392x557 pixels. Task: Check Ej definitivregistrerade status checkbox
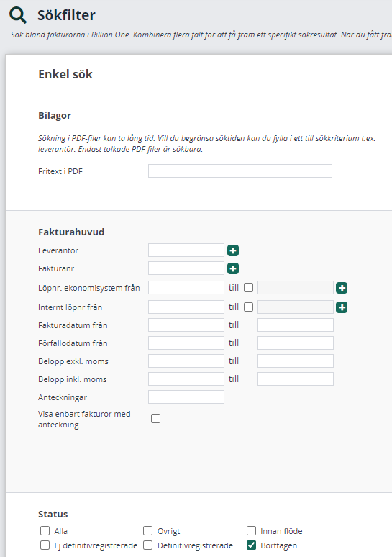coord(45,545)
